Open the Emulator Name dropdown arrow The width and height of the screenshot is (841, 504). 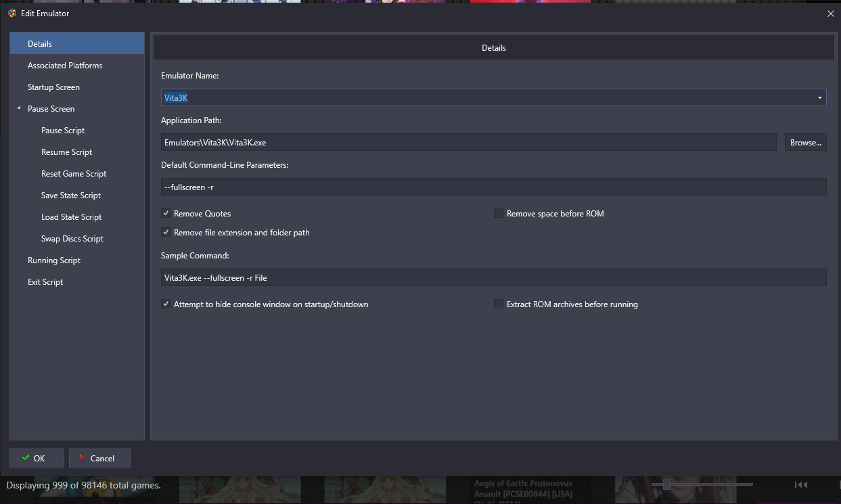(x=820, y=97)
